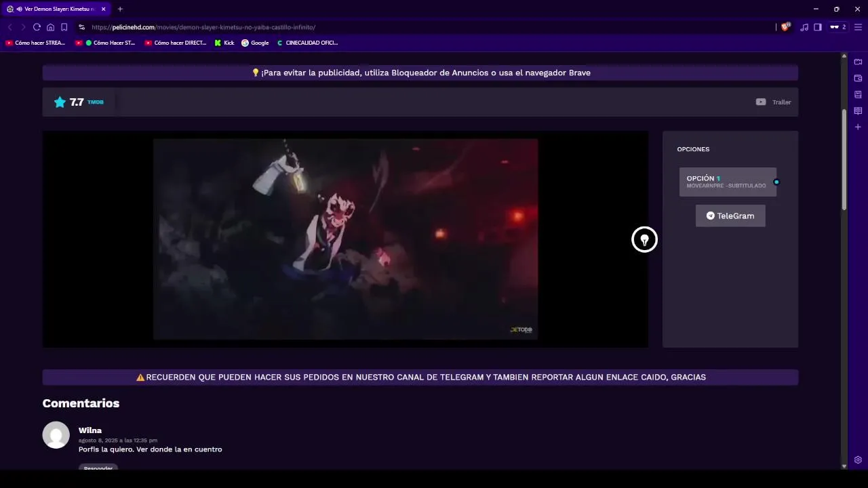The width and height of the screenshot is (868, 488).
Task: Reload the page with refresh icon
Action: [37, 27]
